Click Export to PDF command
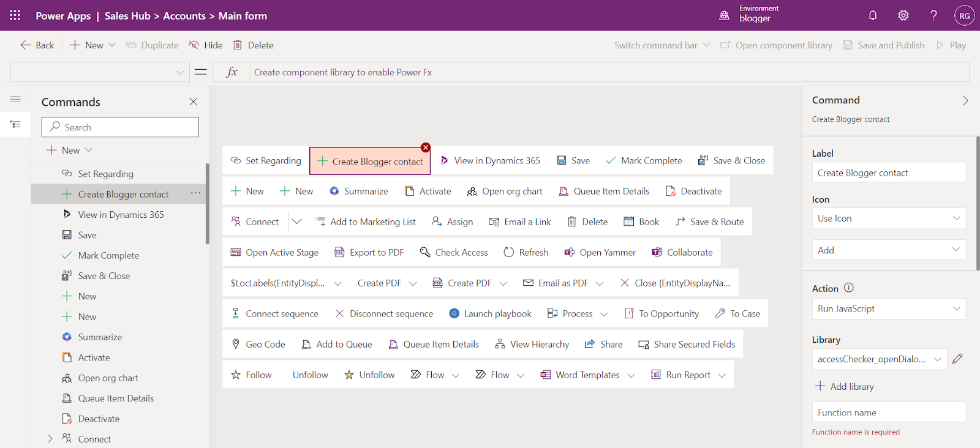Viewport: 980px width, 448px height. pos(369,253)
